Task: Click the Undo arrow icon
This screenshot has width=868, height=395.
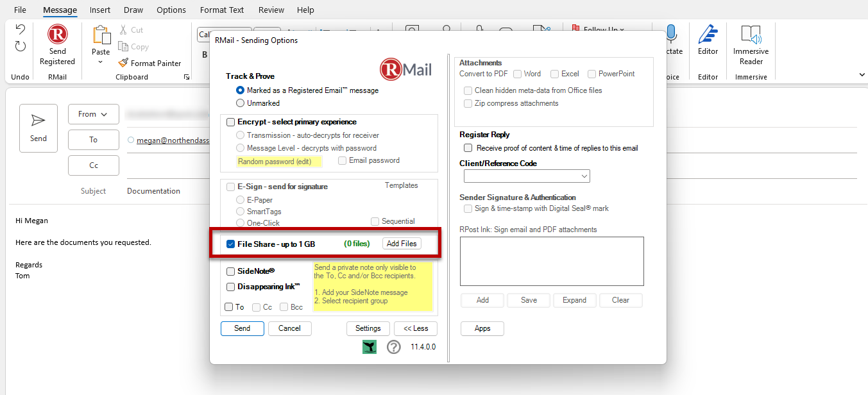Action: point(21,29)
